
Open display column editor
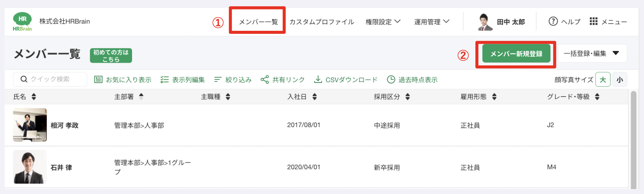pos(183,80)
